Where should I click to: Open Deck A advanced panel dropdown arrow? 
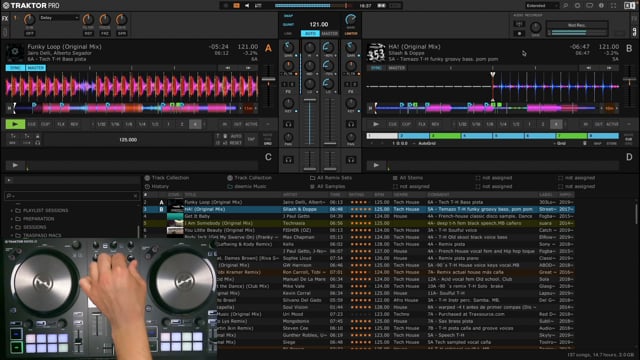click(x=268, y=124)
